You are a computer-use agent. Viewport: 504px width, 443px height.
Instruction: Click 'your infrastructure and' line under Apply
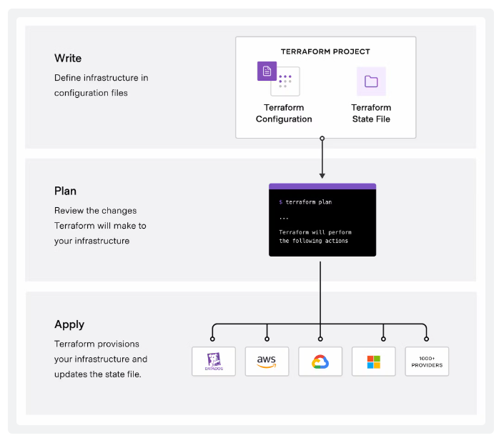(x=101, y=359)
